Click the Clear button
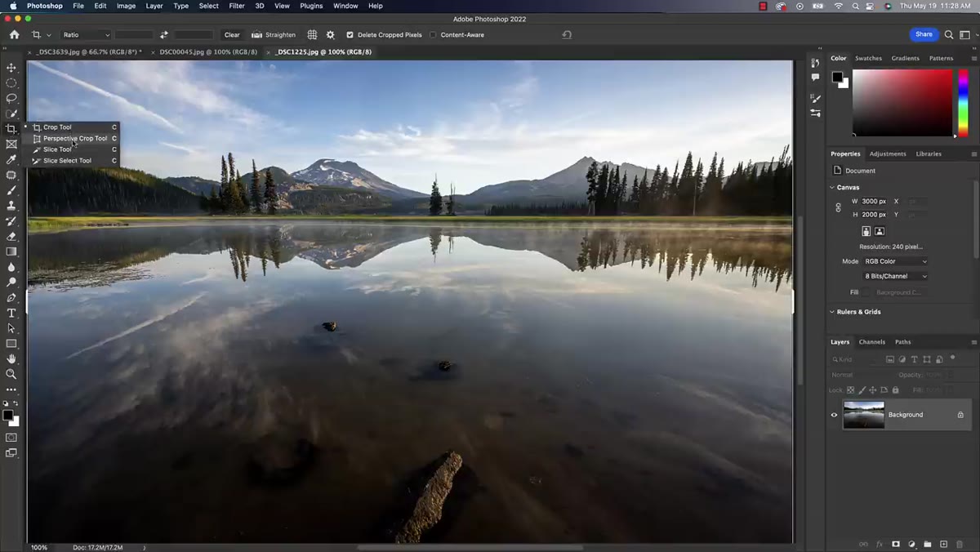980x552 pixels. 232,35
